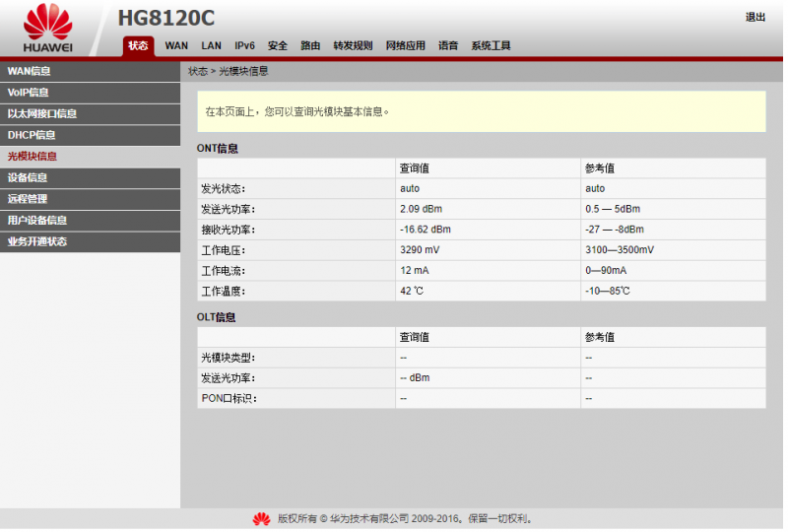Click the small Huawei logo in footer
788x532 pixels.
coord(261,519)
